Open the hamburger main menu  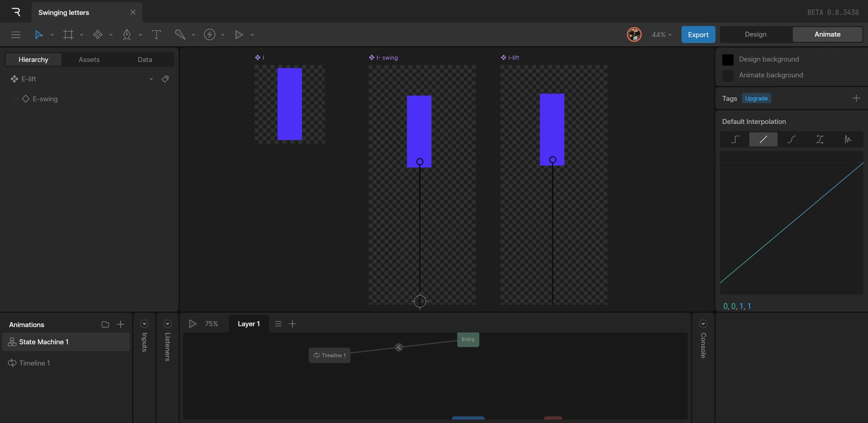click(16, 35)
